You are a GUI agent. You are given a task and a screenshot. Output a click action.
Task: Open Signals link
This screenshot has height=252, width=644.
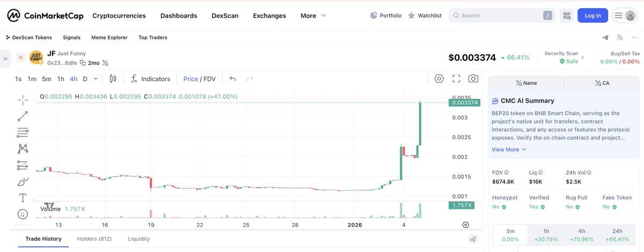71,38
